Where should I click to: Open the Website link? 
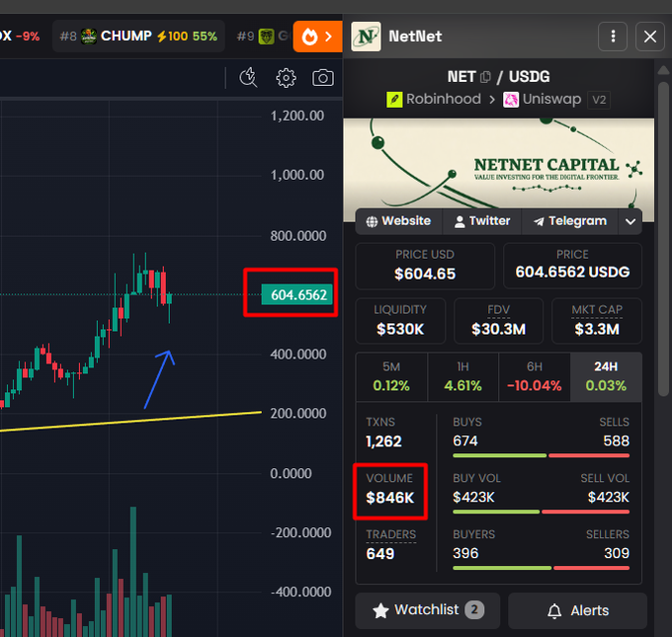click(x=398, y=221)
